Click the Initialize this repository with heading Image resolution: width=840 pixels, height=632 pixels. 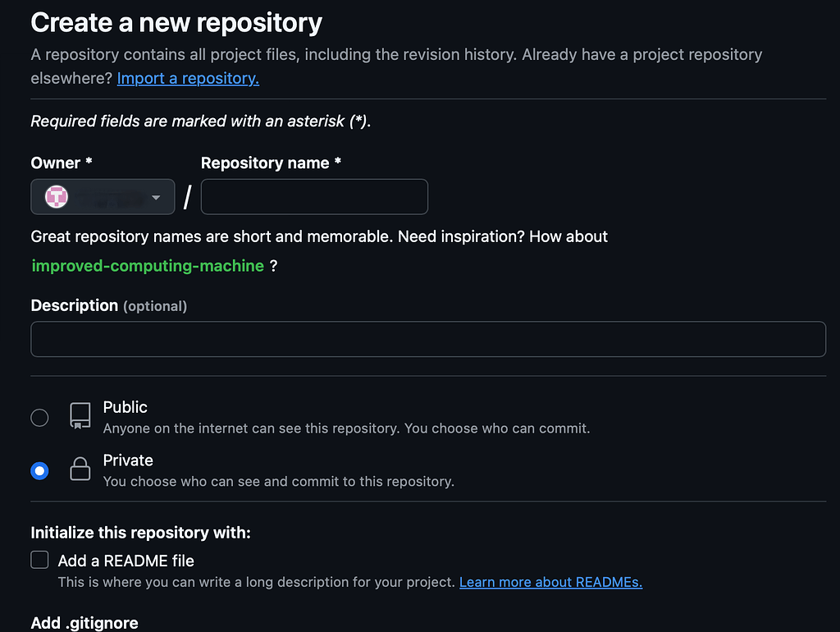click(x=140, y=533)
